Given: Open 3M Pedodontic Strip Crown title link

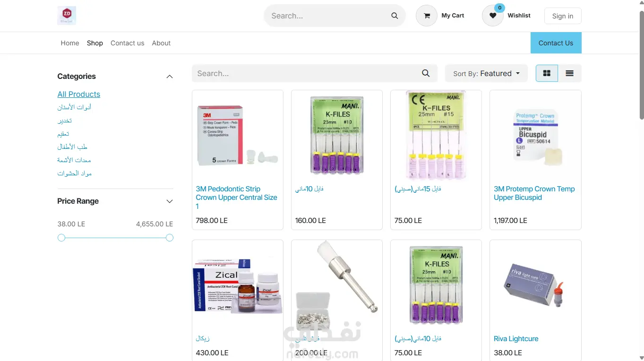Looking at the screenshot, I should [237, 198].
